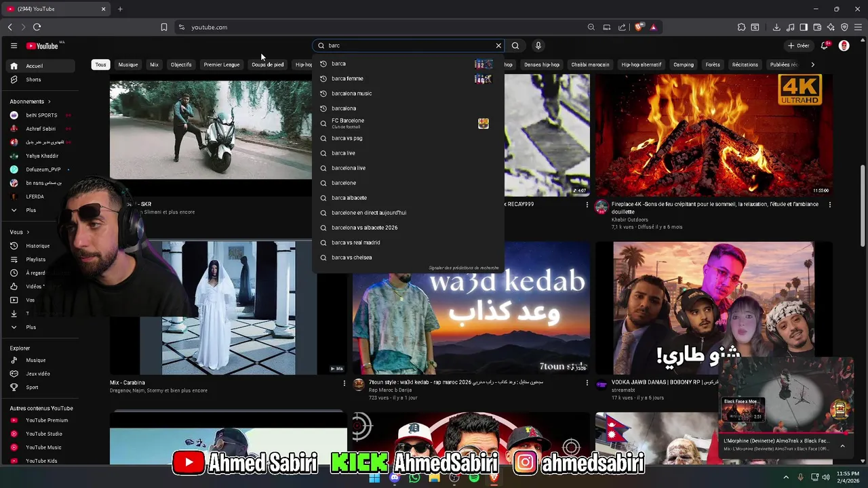This screenshot has height=488, width=868.
Task: Open Achraf Sabiri channel in sidebar
Action: point(40,129)
